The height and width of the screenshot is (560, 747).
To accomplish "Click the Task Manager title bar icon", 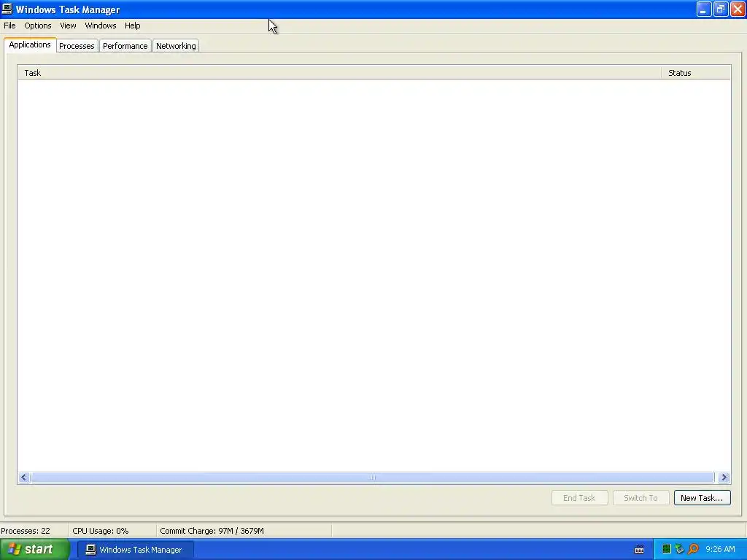I will point(7,9).
